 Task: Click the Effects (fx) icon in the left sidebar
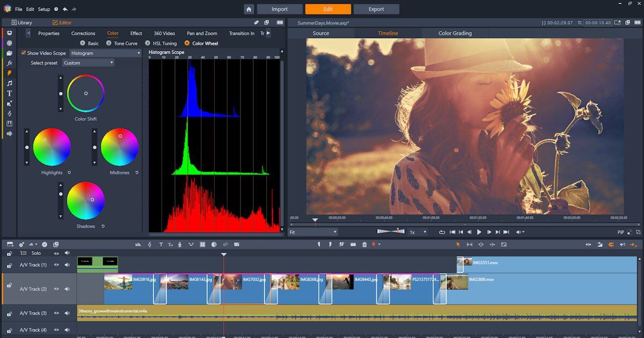tap(8, 63)
